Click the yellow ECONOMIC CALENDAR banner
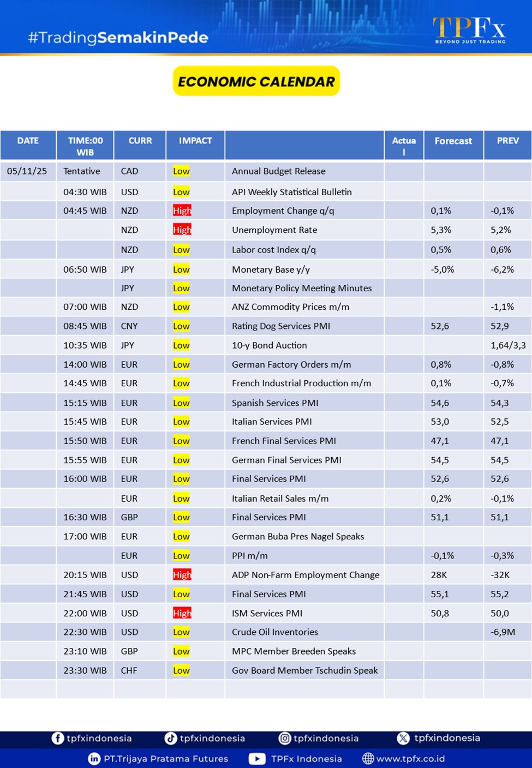The width and height of the screenshot is (532, 768). tap(256, 81)
